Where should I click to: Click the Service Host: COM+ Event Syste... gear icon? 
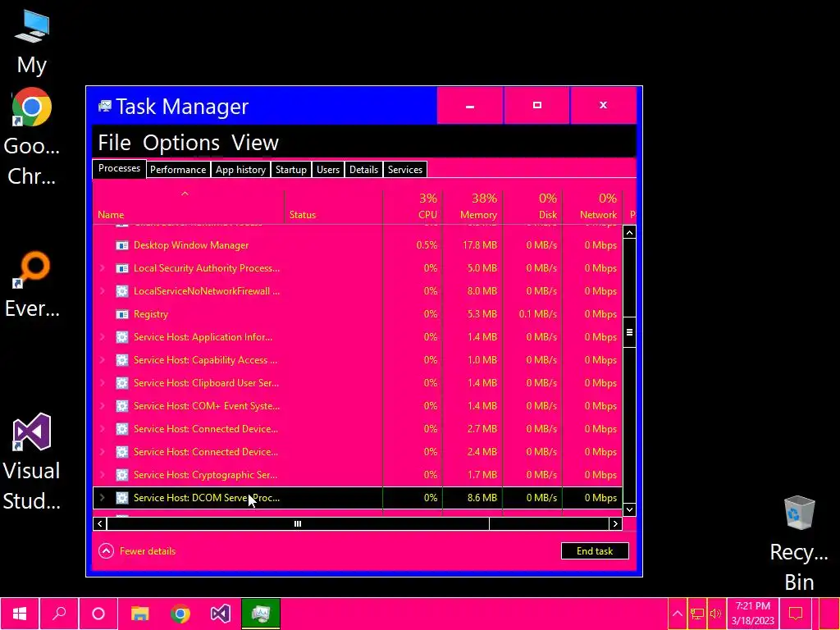(122, 406)
